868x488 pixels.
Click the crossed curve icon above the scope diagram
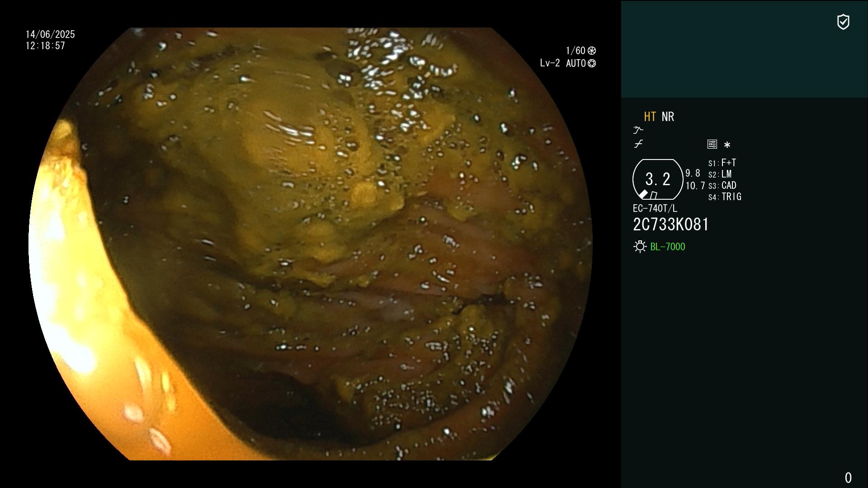click(x=638, y=144)
